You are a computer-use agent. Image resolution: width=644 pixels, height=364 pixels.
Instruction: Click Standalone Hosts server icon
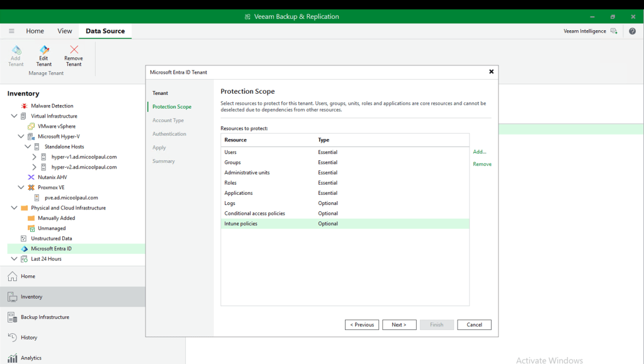(37, 146)
